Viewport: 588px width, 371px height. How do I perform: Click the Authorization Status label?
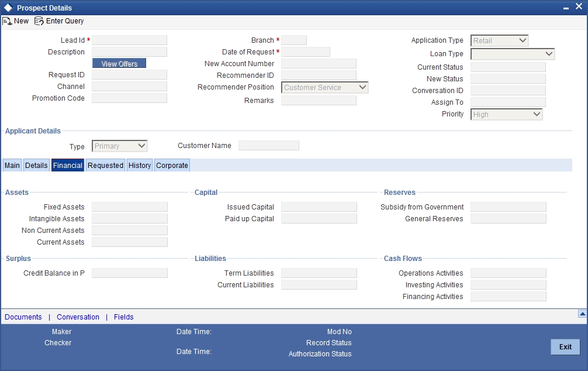tap(320, 353)
